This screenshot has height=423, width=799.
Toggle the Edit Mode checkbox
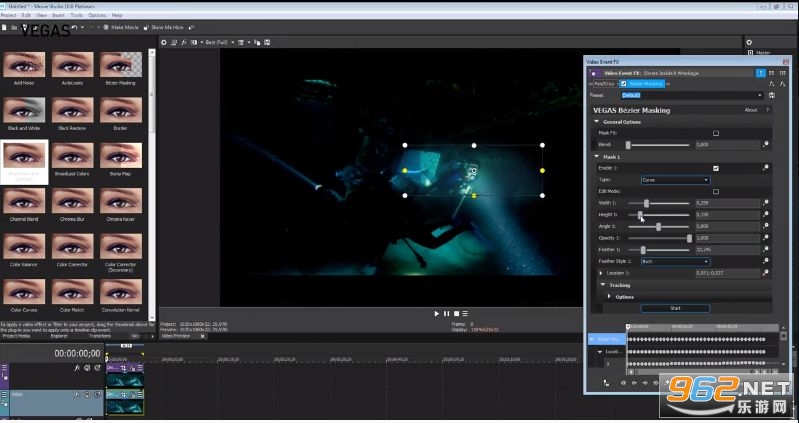(x=716, y=192)
